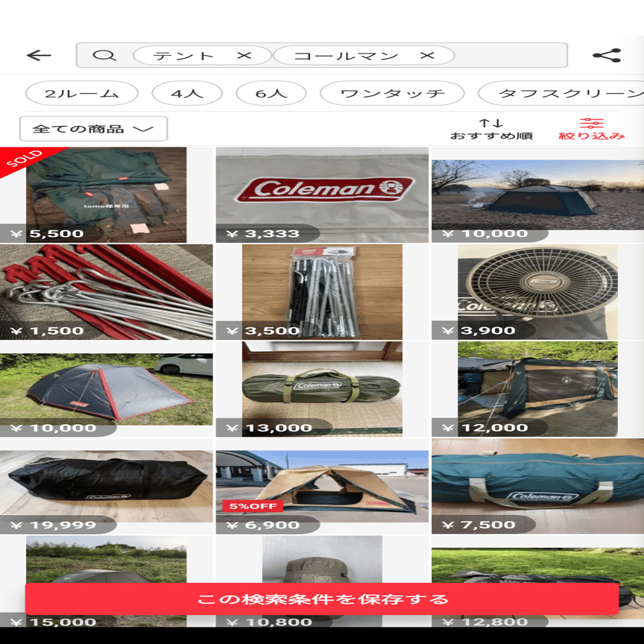The height and width of the screenshot is (644, 644).
Task: Open the ¥7,500 teal Coleman bag listing
Action: [537, 486]
